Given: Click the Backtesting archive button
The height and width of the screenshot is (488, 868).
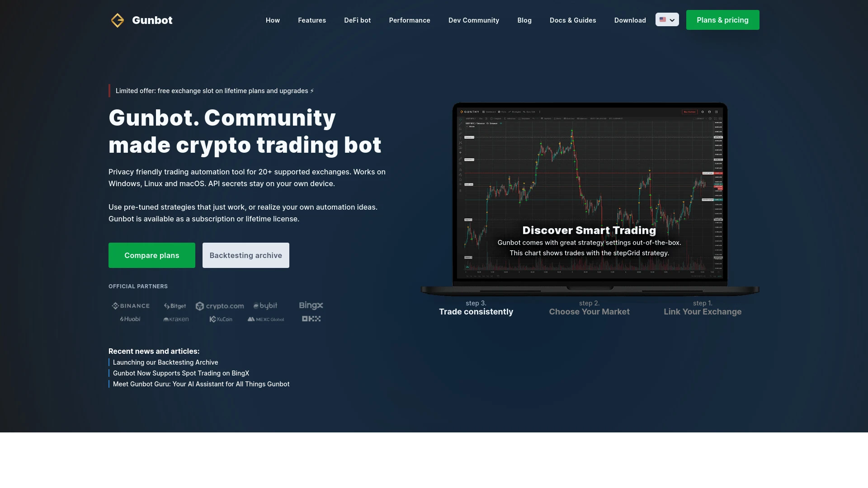Looking at the screenshot, I should click(x=245, y=255).
